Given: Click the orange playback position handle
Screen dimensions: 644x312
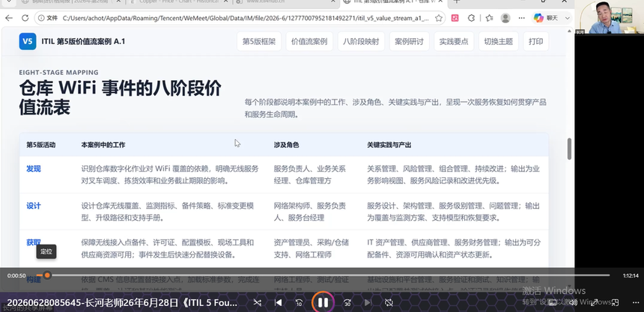Looking at the screenshot, I should tap(47, 275).
